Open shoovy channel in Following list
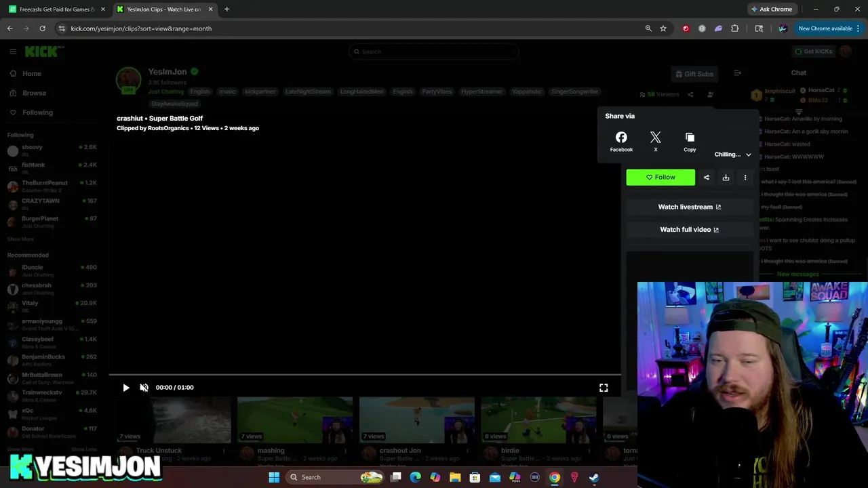The width and height of the screenshot is (868, 488). coord(53,150)
